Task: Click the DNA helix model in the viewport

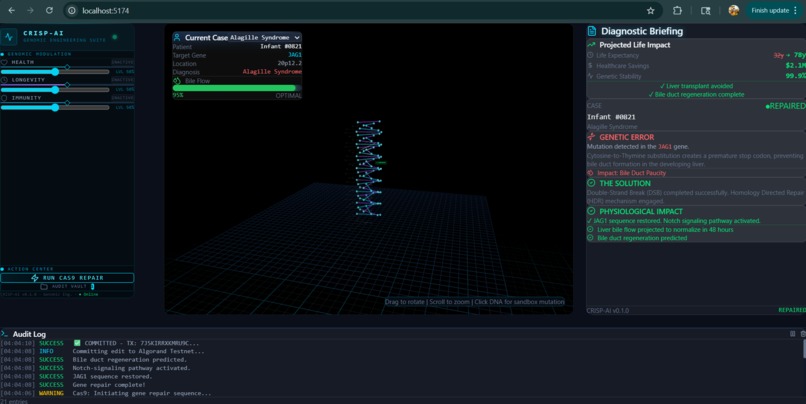Action: (369, 168)
